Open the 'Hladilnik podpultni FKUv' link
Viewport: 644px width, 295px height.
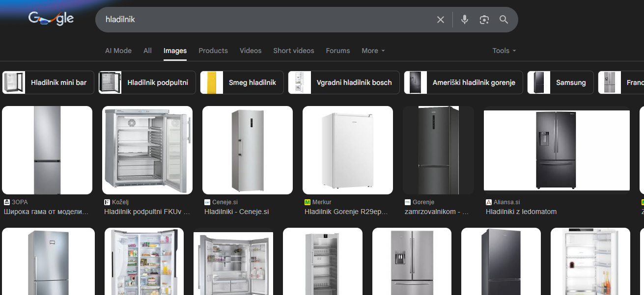[x=147, y=212]
